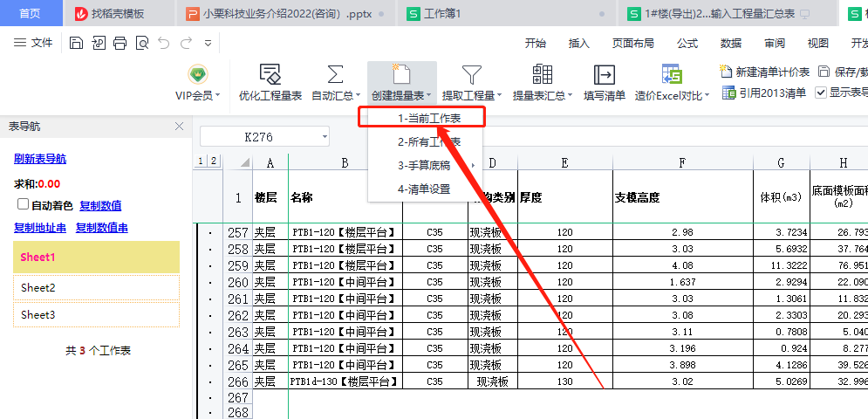Screen dimensions: 868x419
Task: Expand the 自动汇总 dropdown
Action: 360,96
